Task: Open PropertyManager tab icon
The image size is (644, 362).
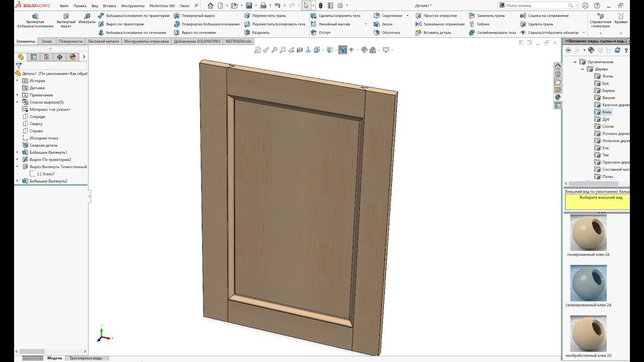Action: 34,57
